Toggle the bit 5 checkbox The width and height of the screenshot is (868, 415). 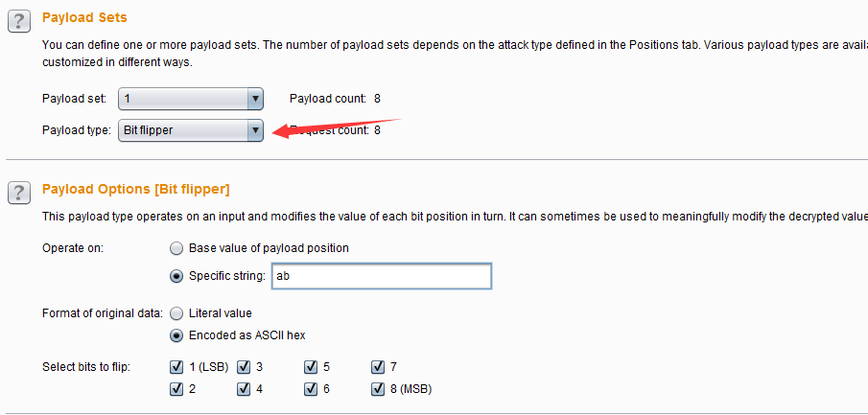coord(311,367)
